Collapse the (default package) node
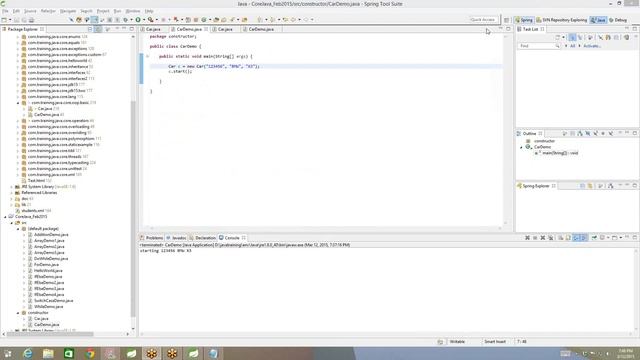Screen dimensions: 640x360 [18, 229]
